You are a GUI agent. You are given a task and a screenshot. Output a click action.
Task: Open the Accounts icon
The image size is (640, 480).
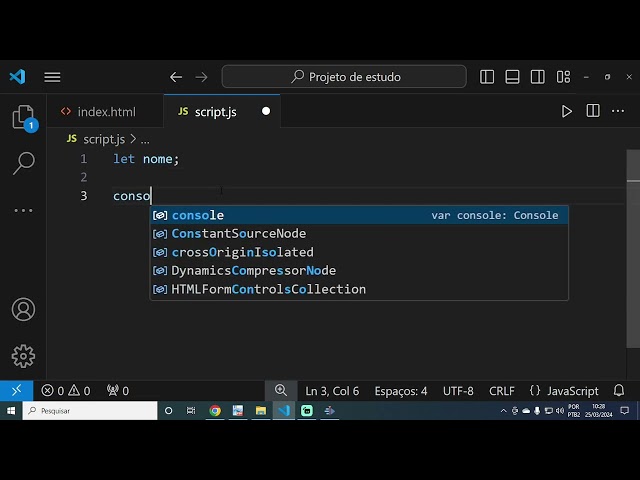(x=23, y=309)
